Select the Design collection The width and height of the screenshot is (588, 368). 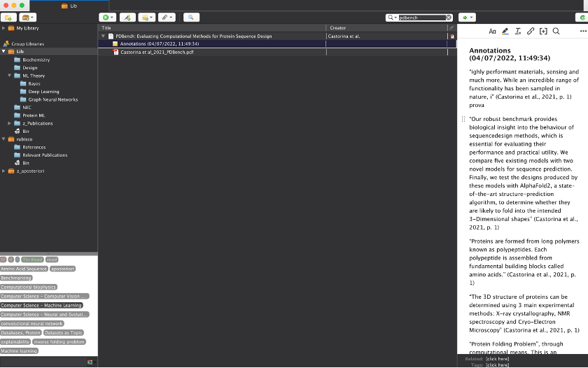coord(29,68)
